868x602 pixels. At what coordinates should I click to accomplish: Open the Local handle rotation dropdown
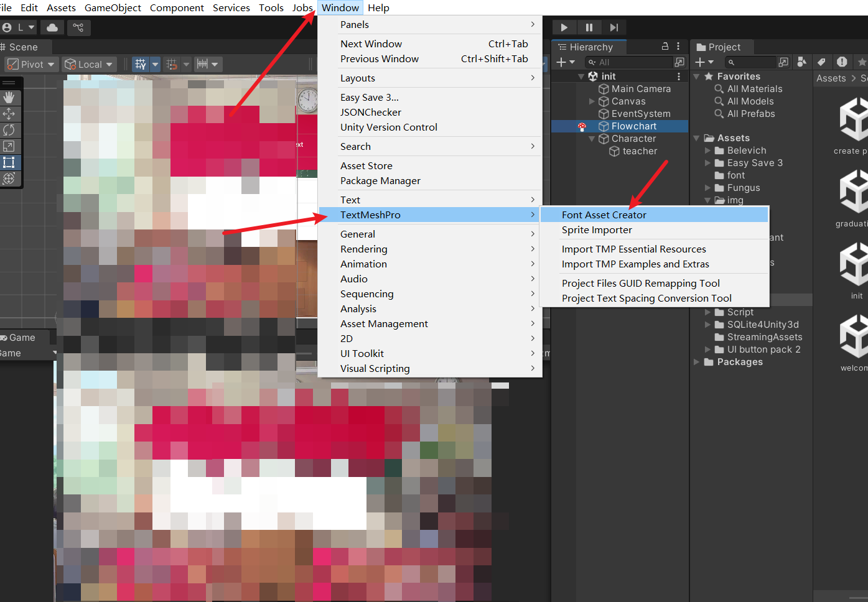tap(90, 64)
